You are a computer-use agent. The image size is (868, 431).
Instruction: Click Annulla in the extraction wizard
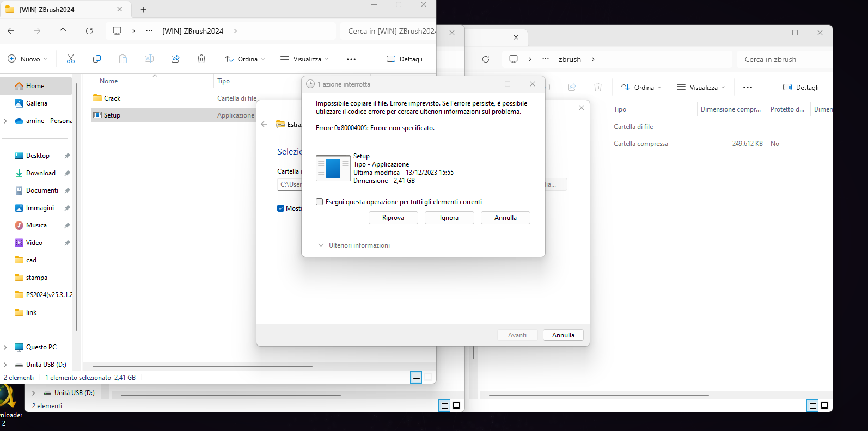(x=563, y=335)
